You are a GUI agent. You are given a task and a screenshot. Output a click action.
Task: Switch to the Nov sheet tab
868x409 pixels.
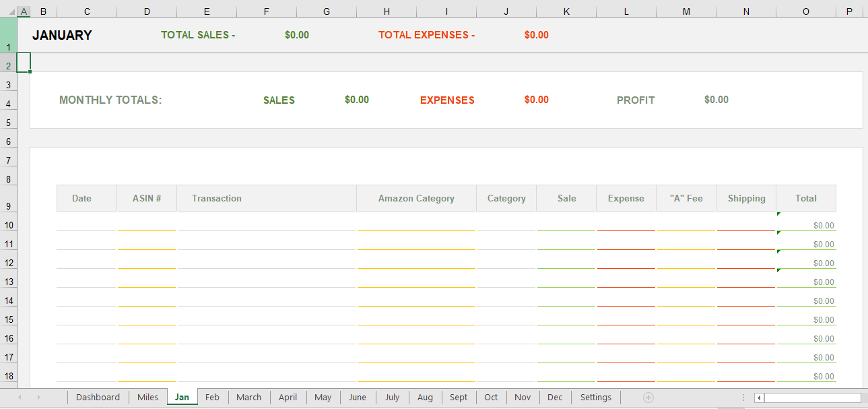coord(523,398)
